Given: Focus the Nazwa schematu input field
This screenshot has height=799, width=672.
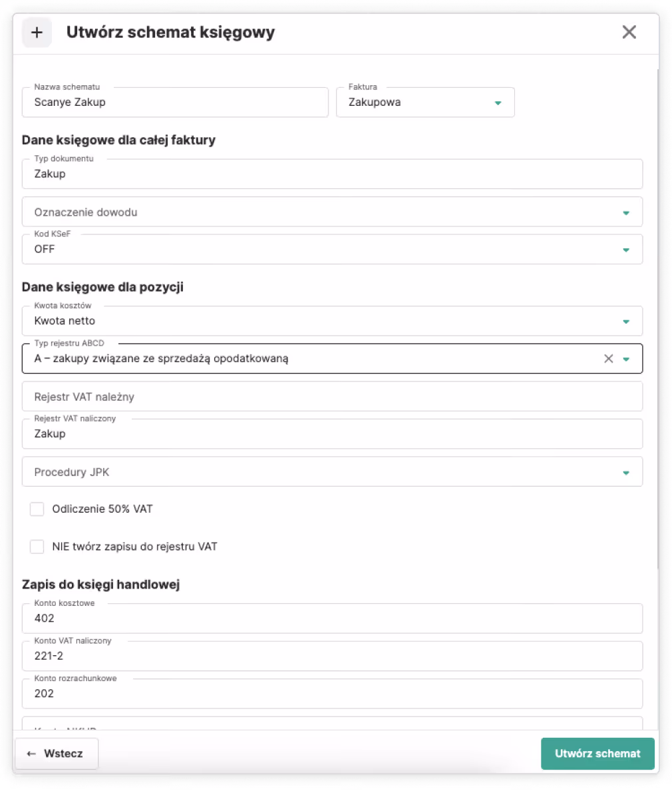Looking at the screenshot, I should point(175,103).
